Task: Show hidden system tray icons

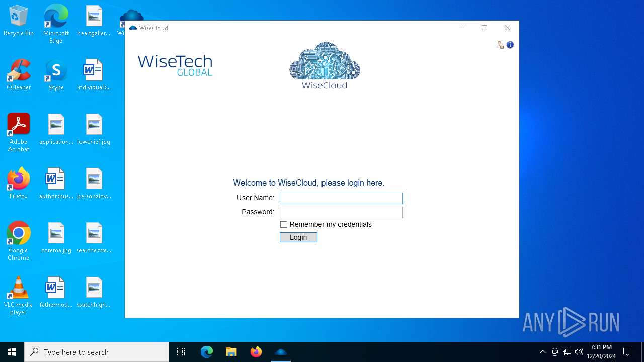Action: pyautogui.click(x=542, y=352)
